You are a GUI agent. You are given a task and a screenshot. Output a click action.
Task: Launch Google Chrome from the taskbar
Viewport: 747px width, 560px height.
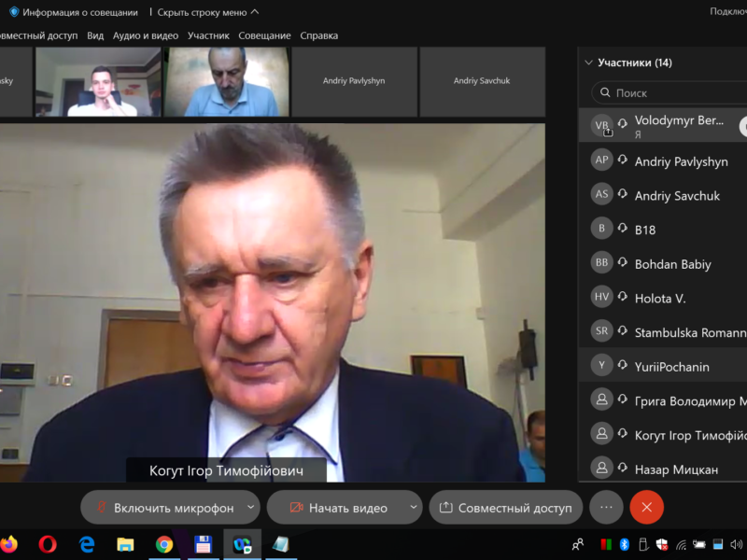tap(164, 543)
